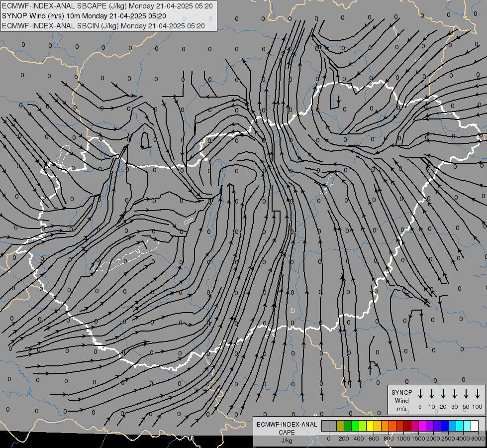487x448 pixels.
Task: Pick the bright green CAPE legend swatch
Action: click(355, 426)
